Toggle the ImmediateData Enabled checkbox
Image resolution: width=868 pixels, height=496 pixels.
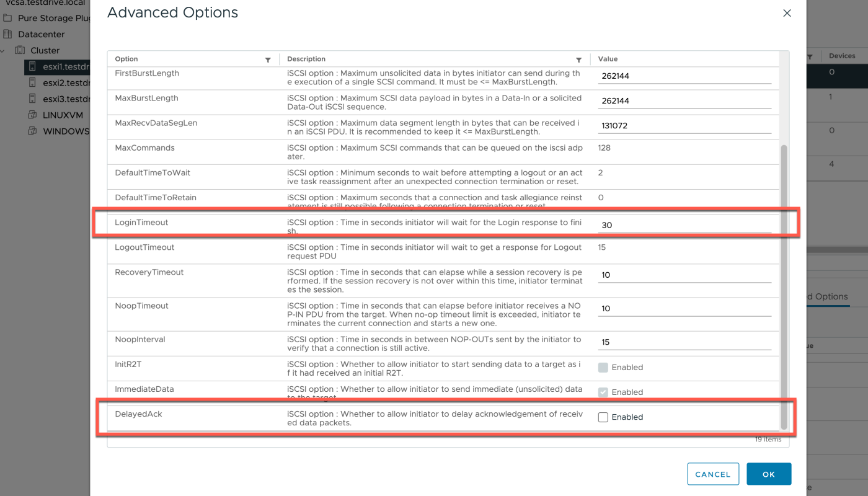click(x=603, y=392)
